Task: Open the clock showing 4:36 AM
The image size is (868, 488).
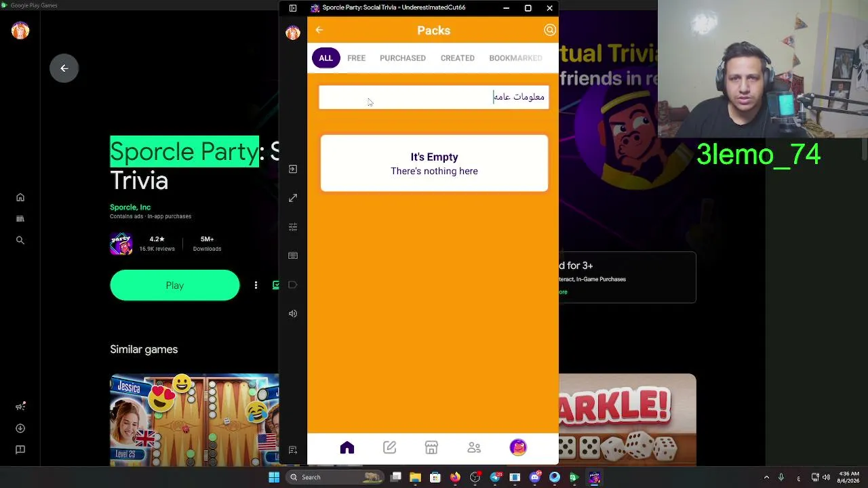Action: tap(849, 477)
